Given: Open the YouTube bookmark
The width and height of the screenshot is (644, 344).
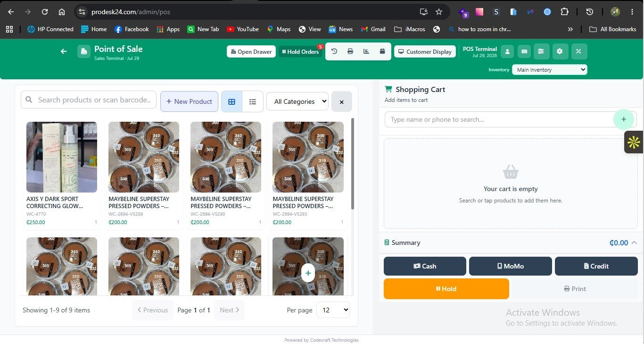Looking at the screenshot, I should [243, 29].
